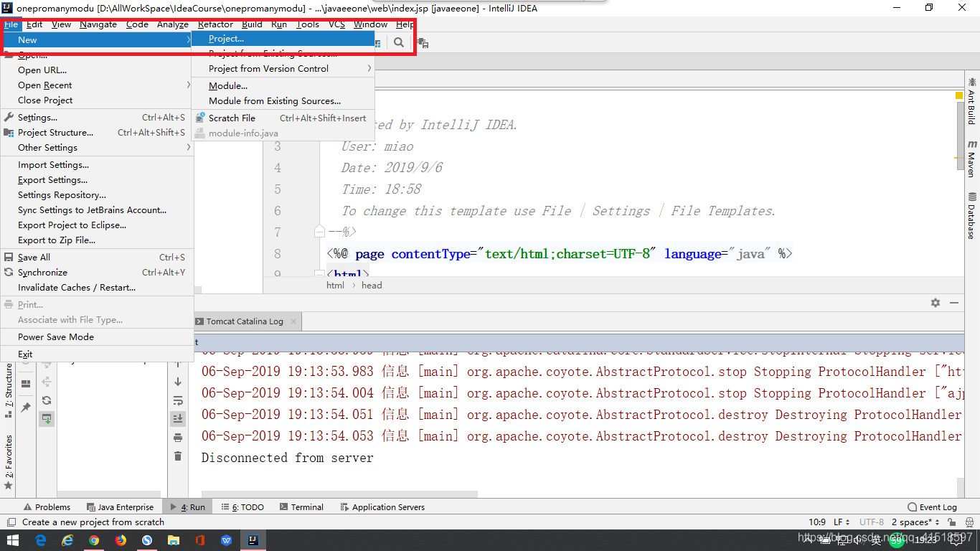This screenshot has width=980, height=551.
Task: Collapse the html tag fold marker
Action: coord(319,273)
